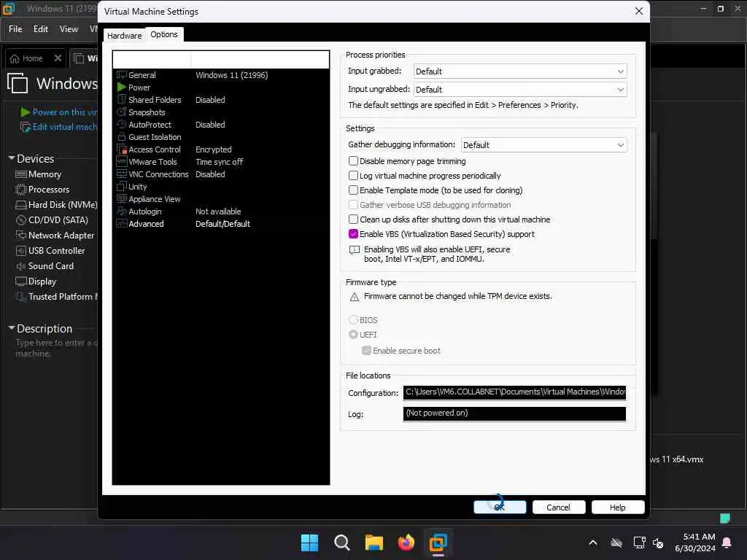Click Network Adapter icon in main window
The width and height of the screenshot is (747, 560).
pos(21,236)
